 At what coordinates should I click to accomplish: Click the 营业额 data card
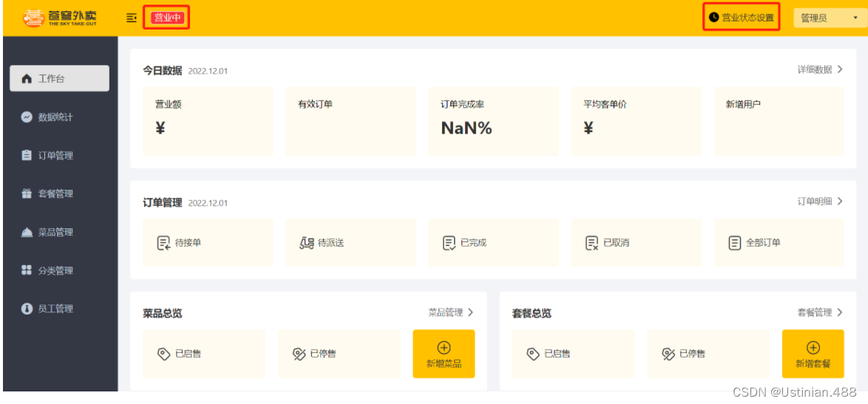click(208, 121)
